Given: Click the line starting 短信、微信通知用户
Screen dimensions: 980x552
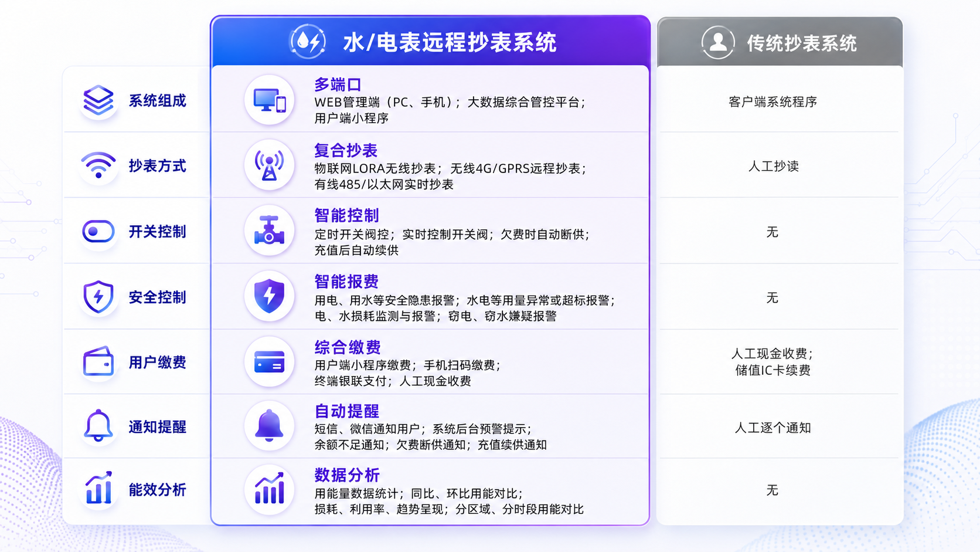Looking at the screenshot, I should (x=423, y=429).
